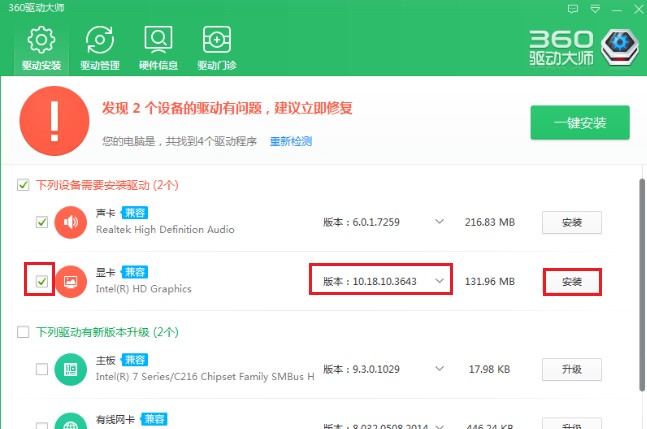
Task: Click the red warning exclamation icon
Action: 54,121
